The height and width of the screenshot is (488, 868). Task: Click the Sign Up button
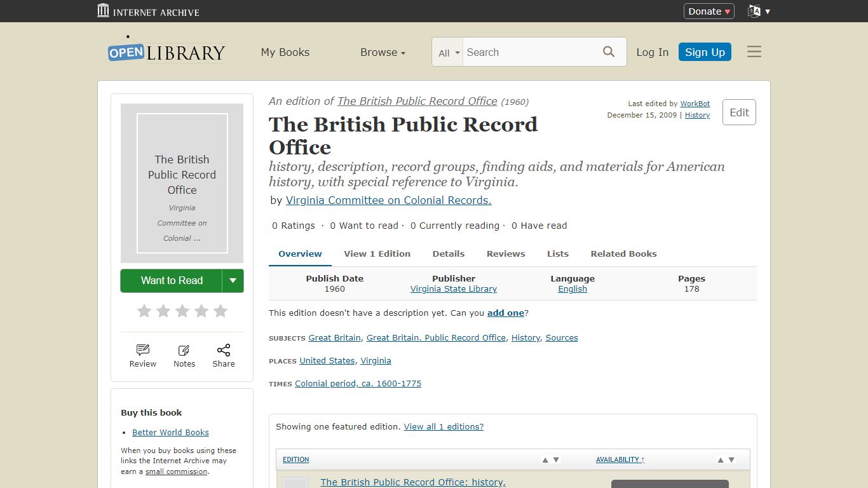705,52
